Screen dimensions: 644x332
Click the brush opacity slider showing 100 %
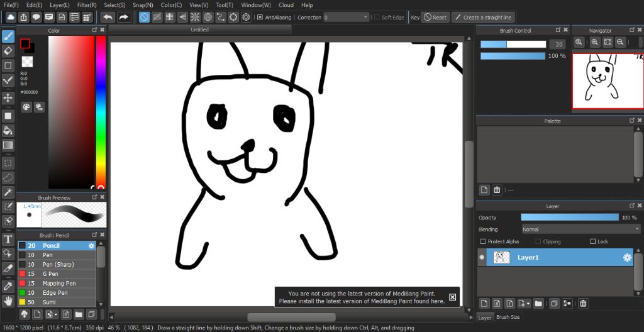pos(513,56)
